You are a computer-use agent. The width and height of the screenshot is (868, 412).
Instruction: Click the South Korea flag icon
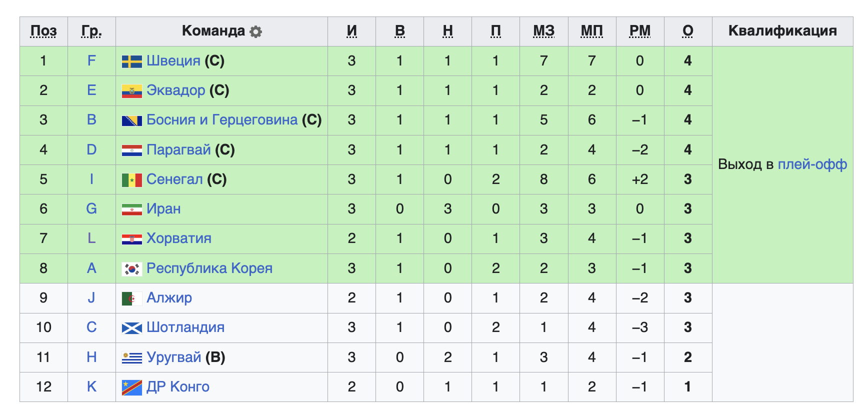pos(132,269)
